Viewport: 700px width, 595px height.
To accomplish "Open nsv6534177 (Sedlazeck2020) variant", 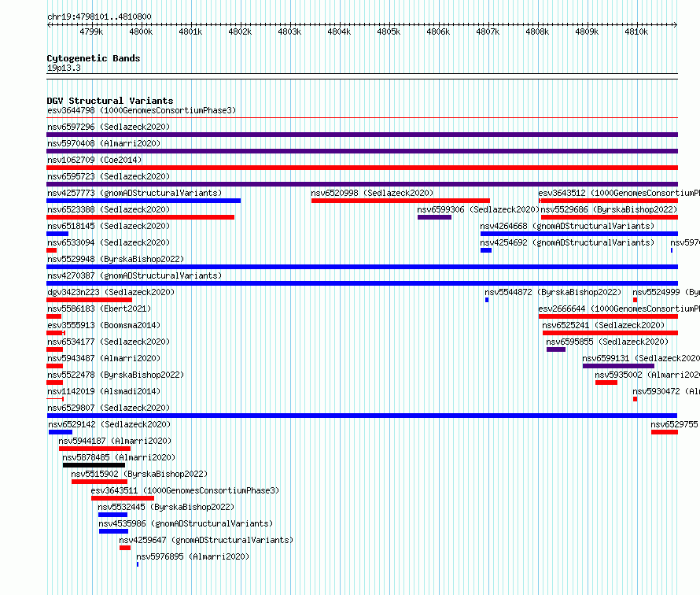I will click(109, 342).
